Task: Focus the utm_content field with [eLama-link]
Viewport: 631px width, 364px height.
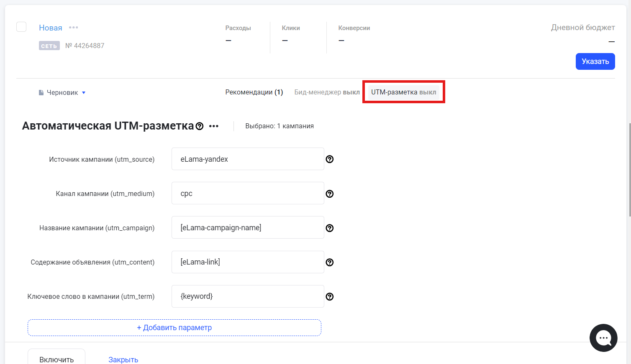Action: [248, 262]
